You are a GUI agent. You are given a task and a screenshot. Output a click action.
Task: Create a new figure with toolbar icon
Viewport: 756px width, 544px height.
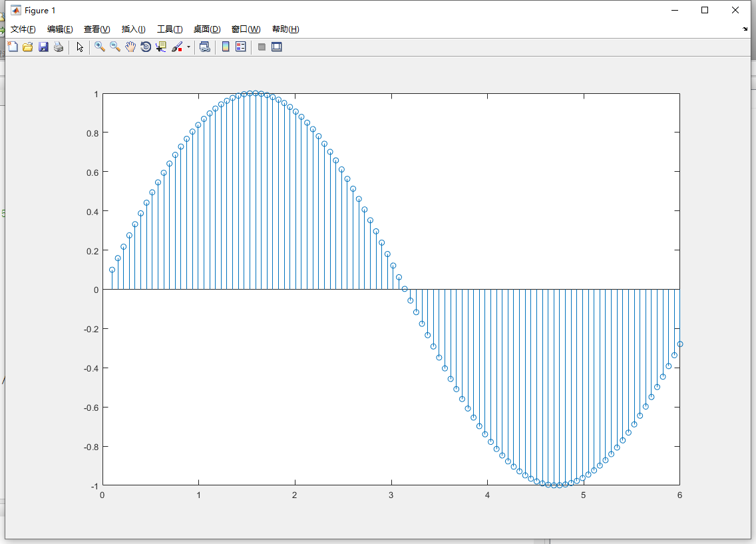[13, 47]
